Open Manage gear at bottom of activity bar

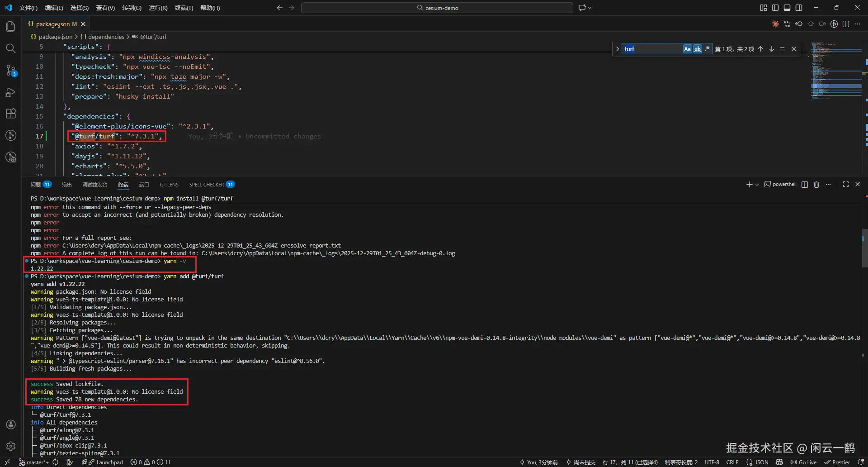pos(11,446)
